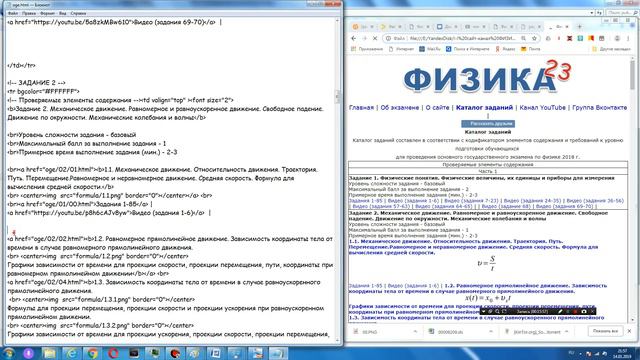Click the teal extension icon in toolbar

[580, 38]
